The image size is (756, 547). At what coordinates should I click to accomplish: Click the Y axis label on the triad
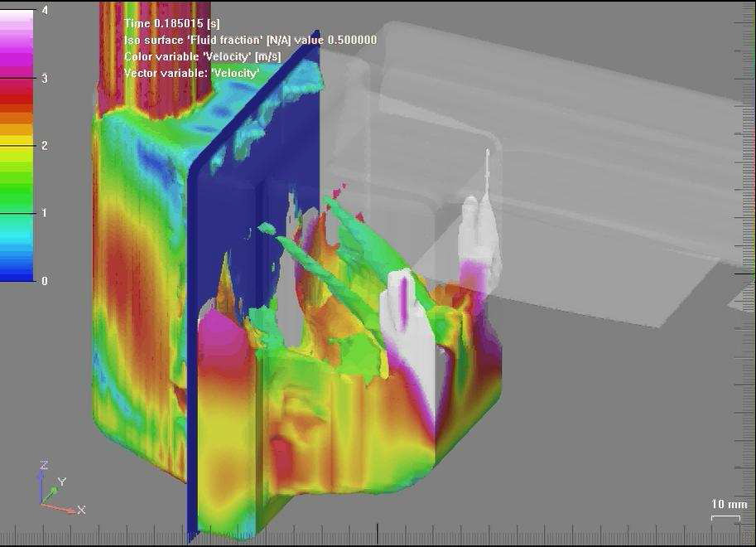pyautogui.click(x=62, y=482)
